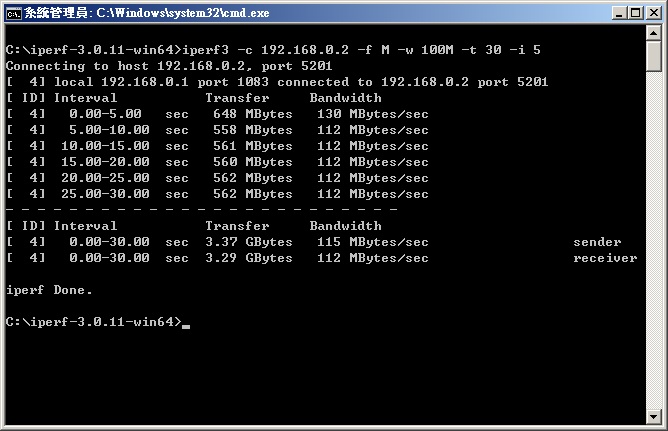668x431 pixels.
Task: Click the '558 MBytes' transfer value
Action: click(253, 130)
